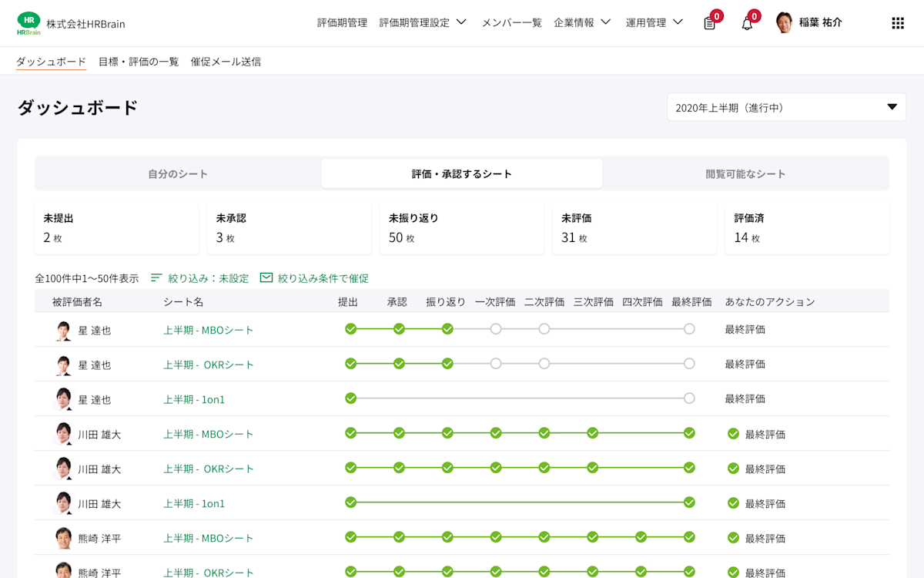This screenshot has width=924, height=578.
Task: Click the 未提出 2枚 summary card
Action: [x=116, y=229]
